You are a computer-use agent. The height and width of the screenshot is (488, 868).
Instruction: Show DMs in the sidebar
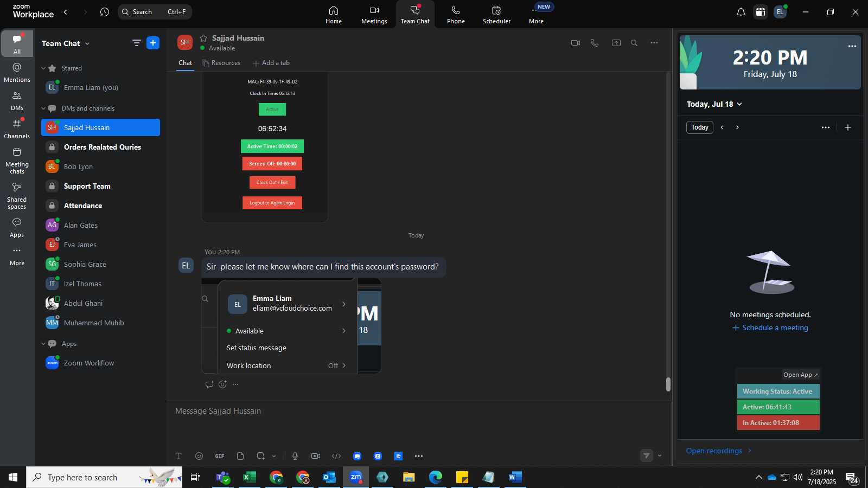pyautogui.click(x=17, y=101)
